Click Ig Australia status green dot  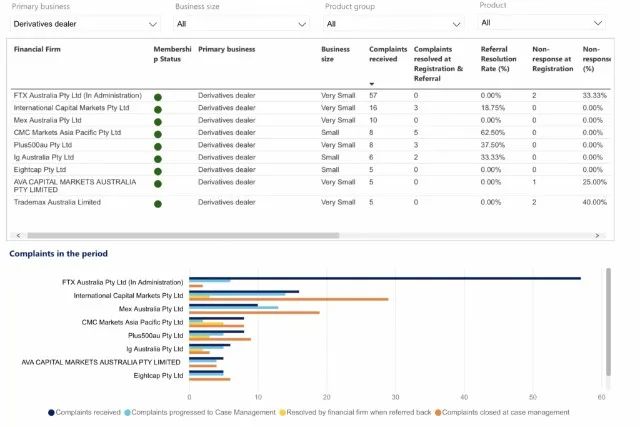pos(158,159)
